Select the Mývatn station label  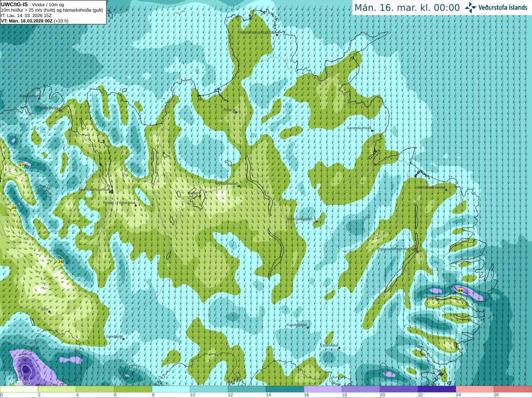click(194, 193)
